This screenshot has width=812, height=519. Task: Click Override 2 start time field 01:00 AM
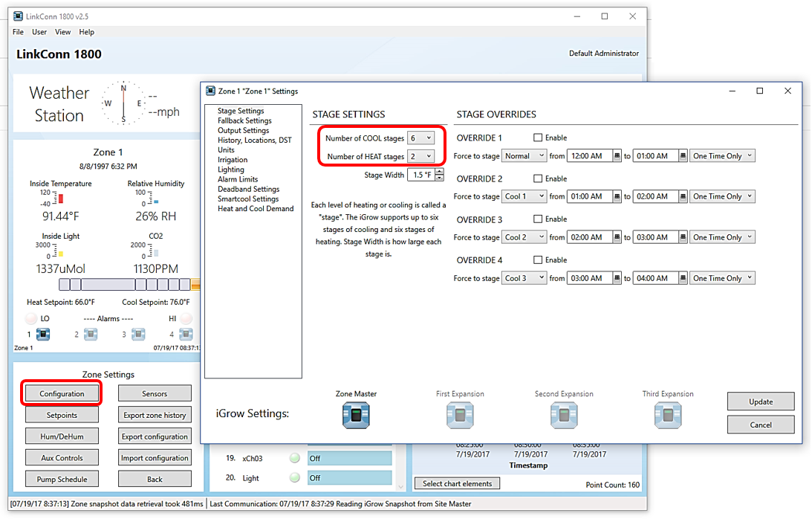(x=590, y=196)
